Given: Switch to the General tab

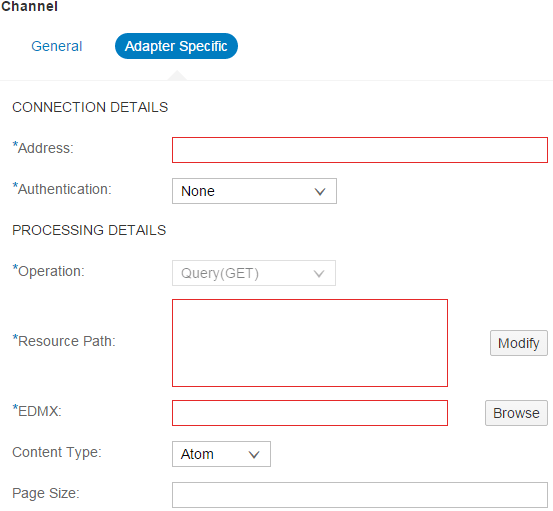Looking at the screenshot, I should (57, 46).
